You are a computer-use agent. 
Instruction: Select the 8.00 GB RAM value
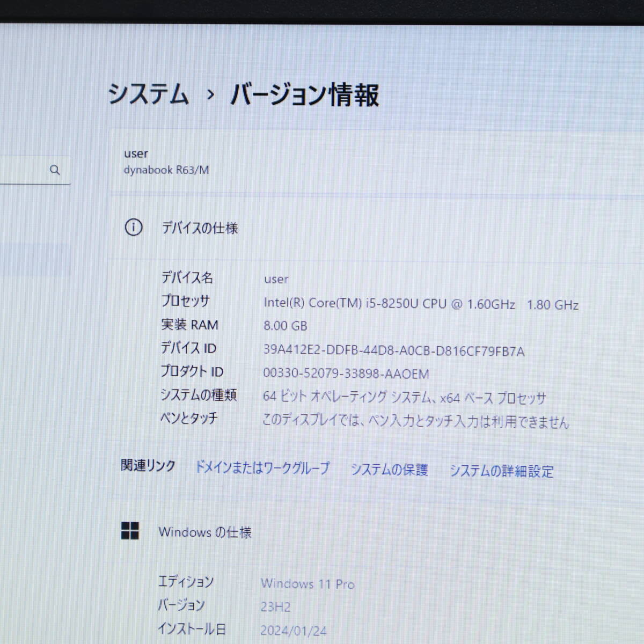(286, 326)
